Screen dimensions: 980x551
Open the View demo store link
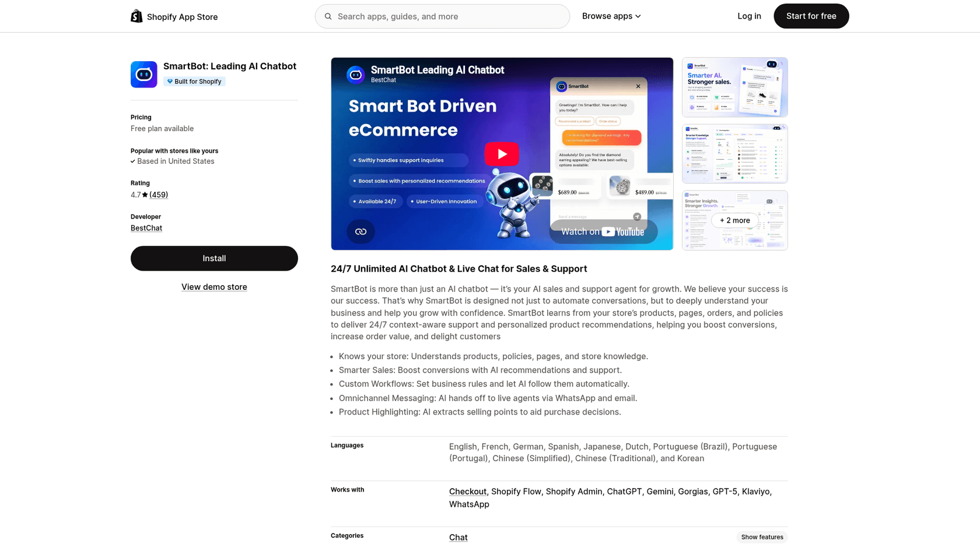click(214, 287)
